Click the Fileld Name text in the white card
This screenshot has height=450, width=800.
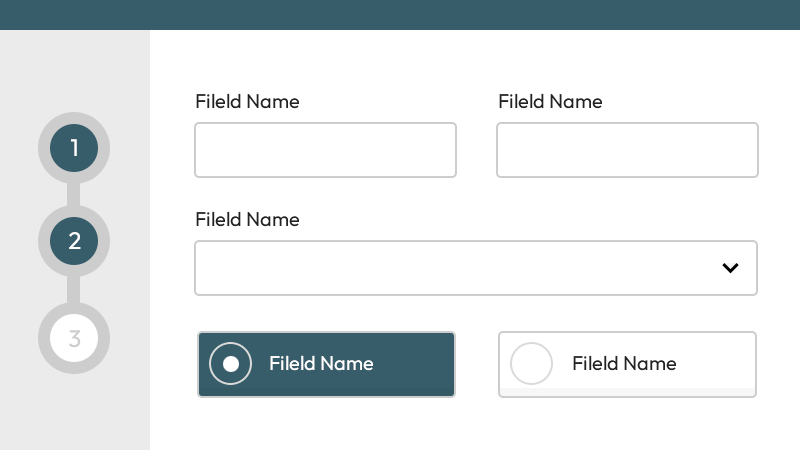tap(624, 364)
